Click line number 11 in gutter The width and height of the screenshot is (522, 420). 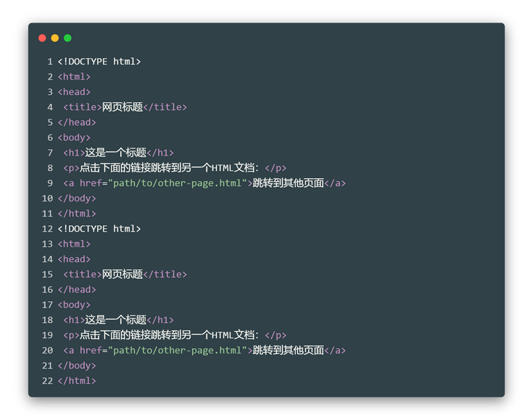48,214
